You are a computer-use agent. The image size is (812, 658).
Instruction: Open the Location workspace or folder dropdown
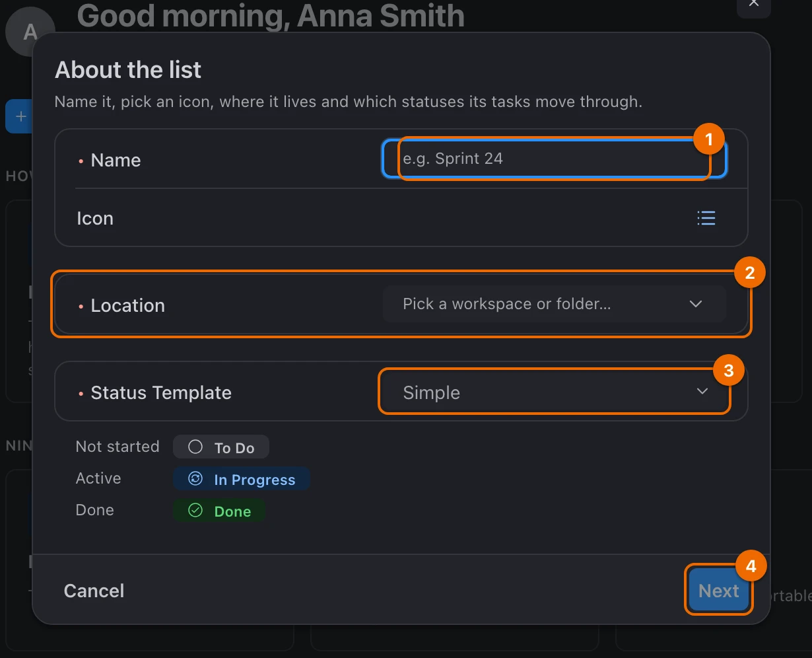click(555, 304)
